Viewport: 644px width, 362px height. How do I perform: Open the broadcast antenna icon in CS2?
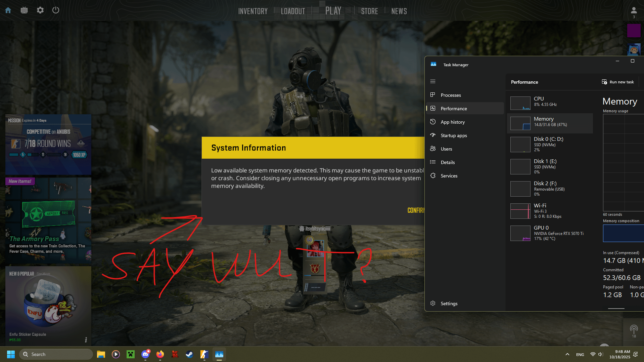click(x=634, y=329)
